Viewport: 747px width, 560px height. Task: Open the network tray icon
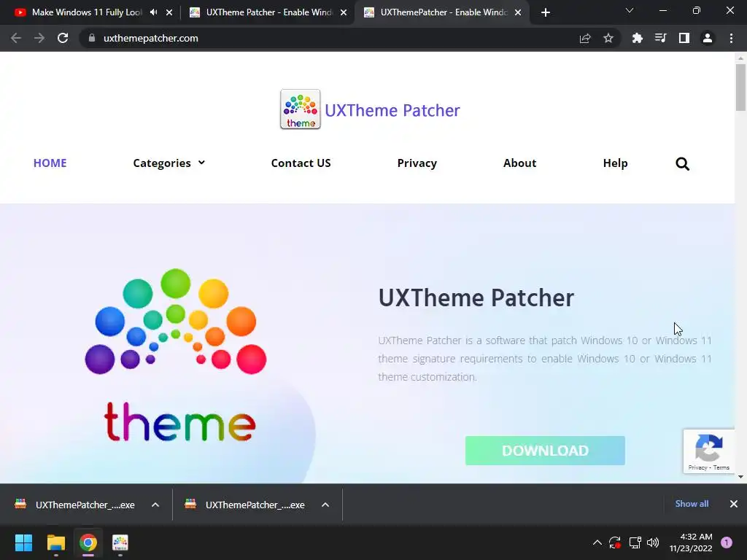pos(635,542)
